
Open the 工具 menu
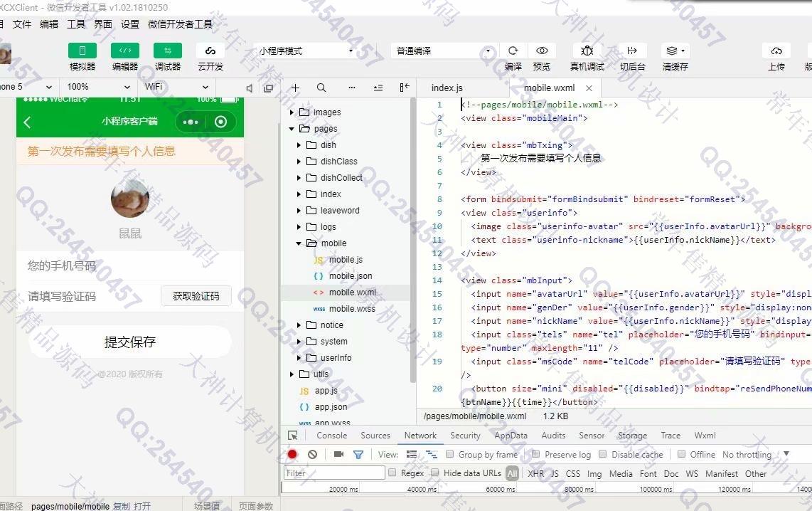(75, 24)
